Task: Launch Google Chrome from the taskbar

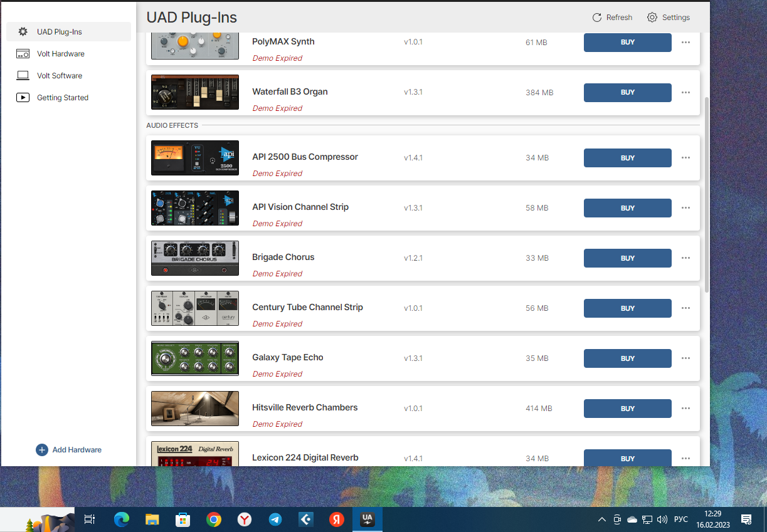Action: tap(214, 519)
